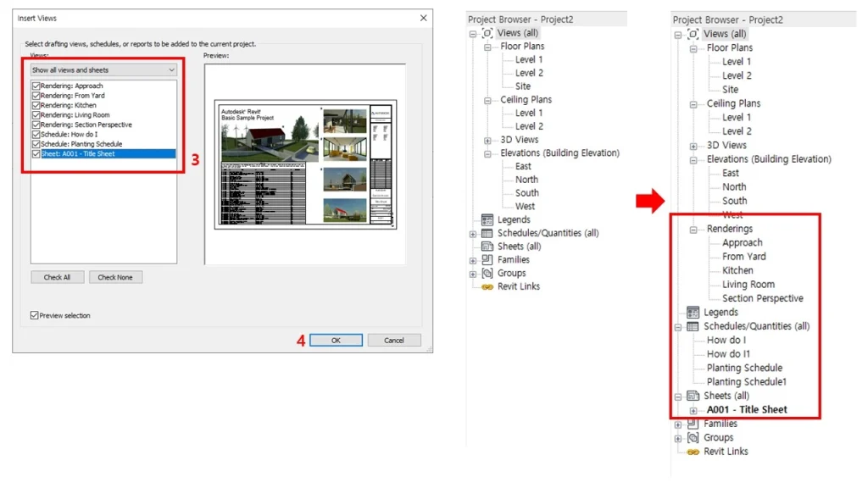
Task: Click Groups icon in left Project Browser
Action: [487, 273]
